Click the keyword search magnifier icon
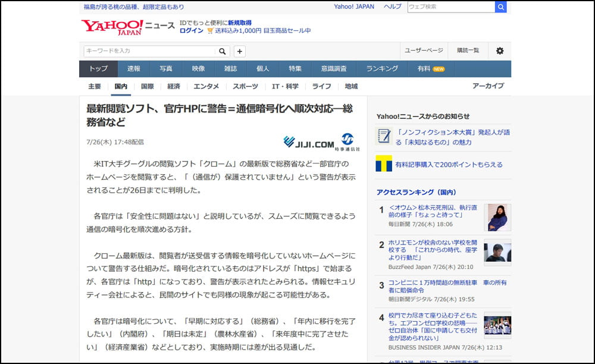 click(222, 51)
